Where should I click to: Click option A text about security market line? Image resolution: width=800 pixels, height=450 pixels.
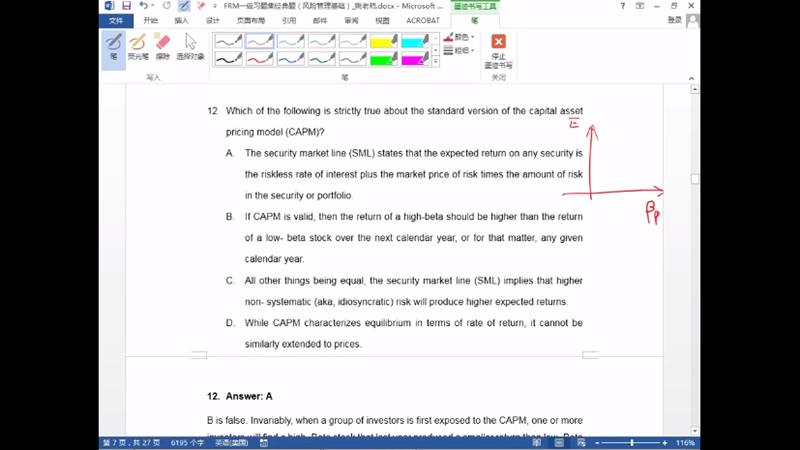(x=413, y=174)
